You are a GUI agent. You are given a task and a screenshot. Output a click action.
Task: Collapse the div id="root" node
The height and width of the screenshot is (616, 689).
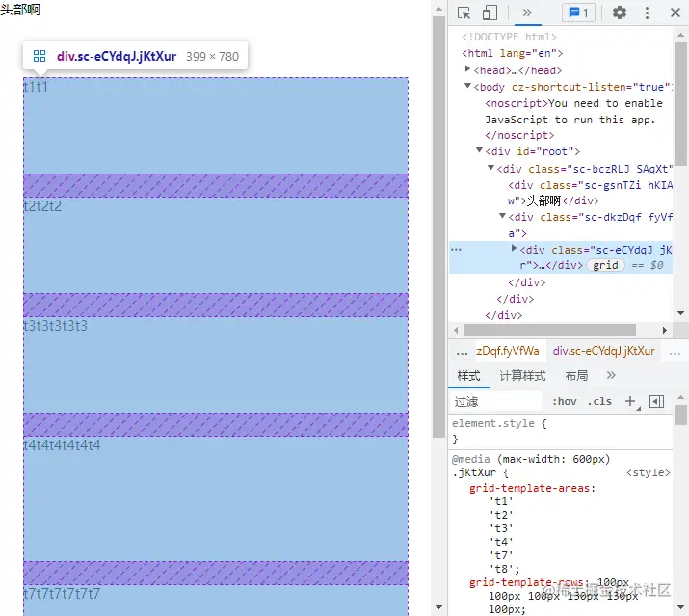click(x=480, y=150)
